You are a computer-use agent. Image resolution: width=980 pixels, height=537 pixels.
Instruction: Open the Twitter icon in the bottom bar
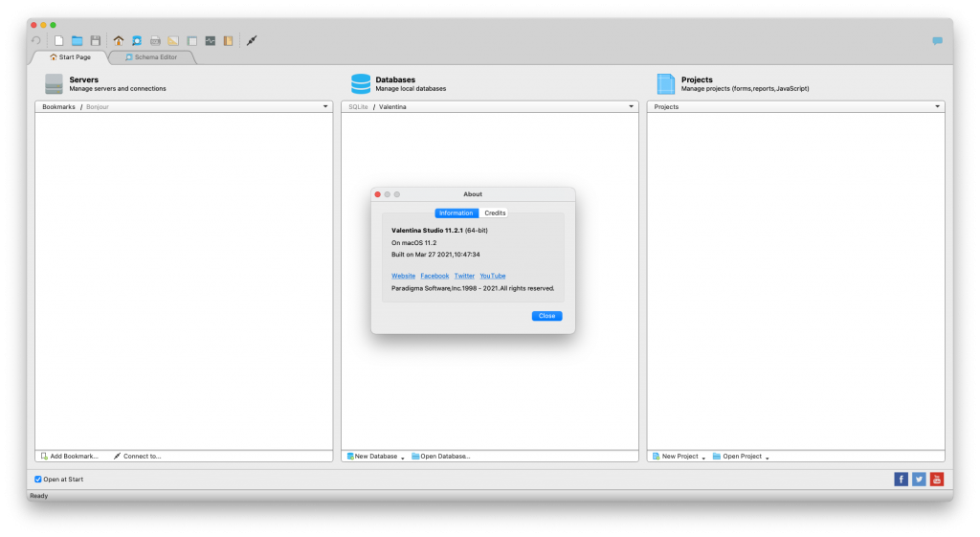(x=919, y=479)
